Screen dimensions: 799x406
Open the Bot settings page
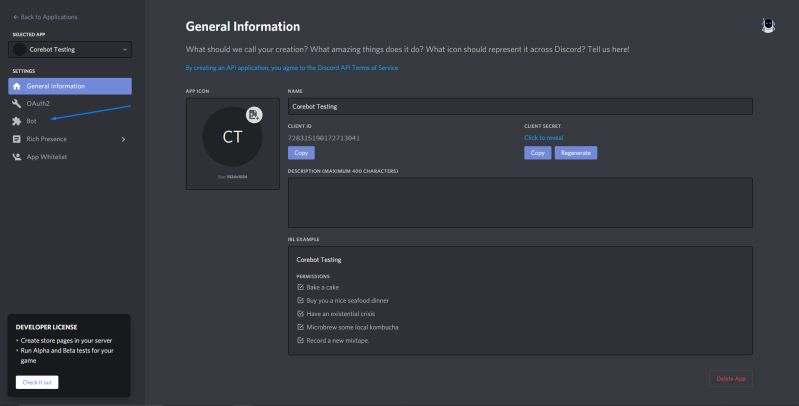pos(70,121)
